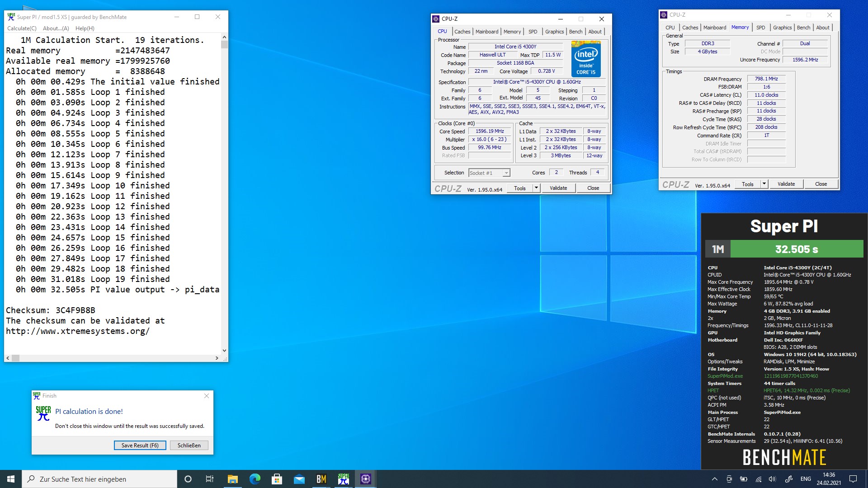The image size is (868, 488).
Task: Switch to CPU-Z taskbar icon
Action: (x=366, y=479)
